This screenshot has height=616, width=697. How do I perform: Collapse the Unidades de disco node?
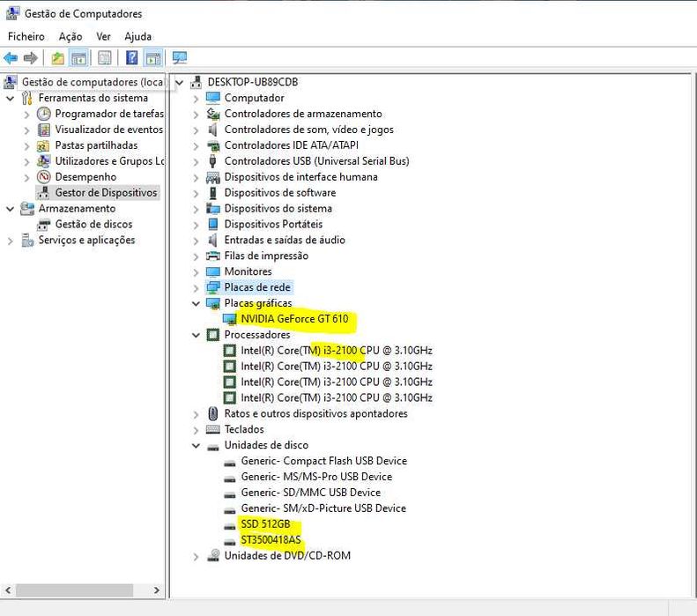(x=196, y=445)
